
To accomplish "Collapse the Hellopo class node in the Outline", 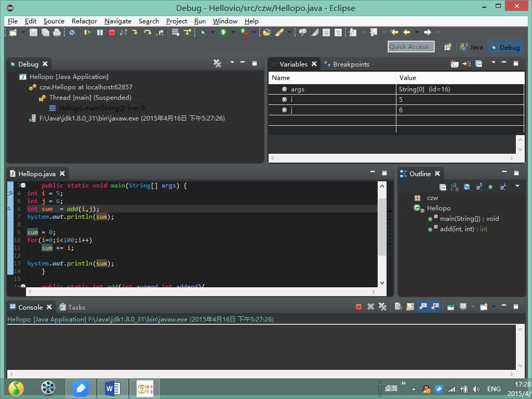I will pyautogui.click(x=407, y=208).
